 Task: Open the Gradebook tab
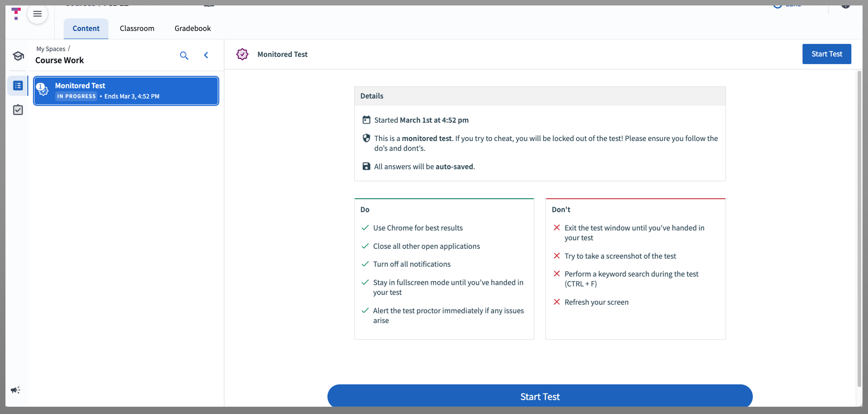point(192,28)
